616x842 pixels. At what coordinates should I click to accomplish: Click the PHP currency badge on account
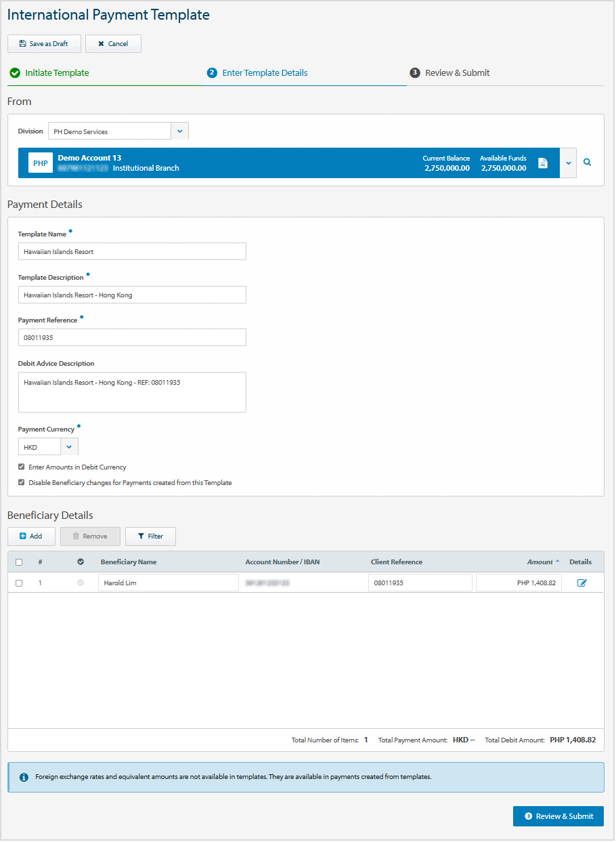coord(41,163)
